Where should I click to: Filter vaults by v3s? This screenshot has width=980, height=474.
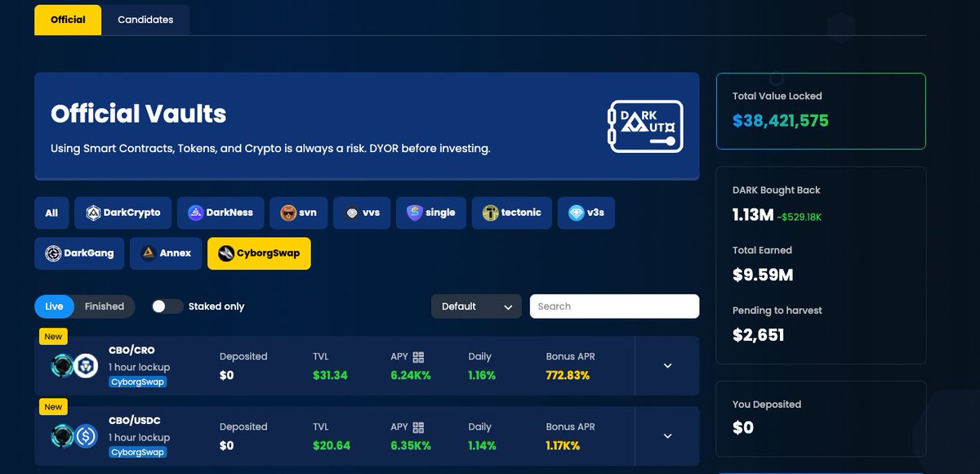(x=586, y=212)
